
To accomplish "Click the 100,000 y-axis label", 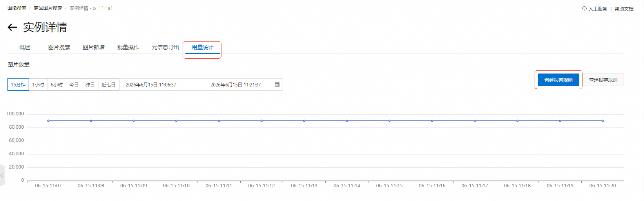I will click(15, 114).
